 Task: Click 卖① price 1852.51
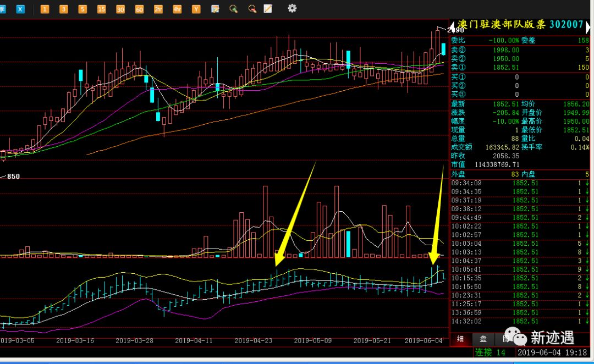[x=506, y=68]
